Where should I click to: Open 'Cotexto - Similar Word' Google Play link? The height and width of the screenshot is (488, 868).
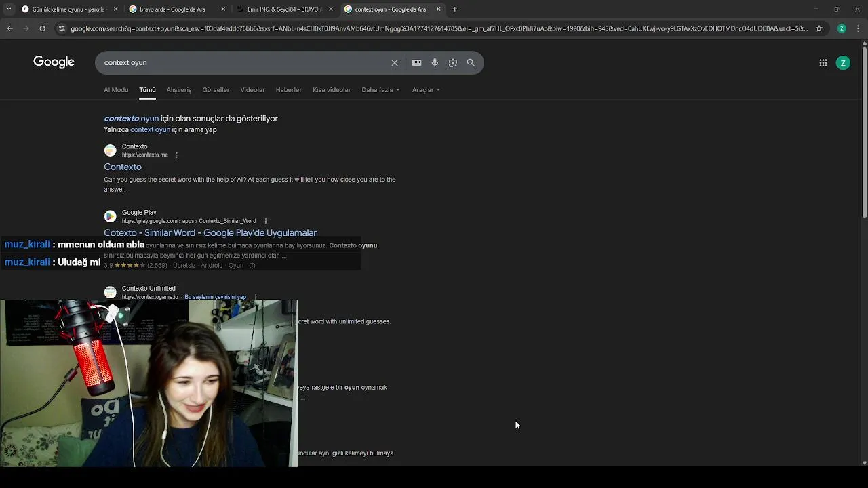point(210,233)
